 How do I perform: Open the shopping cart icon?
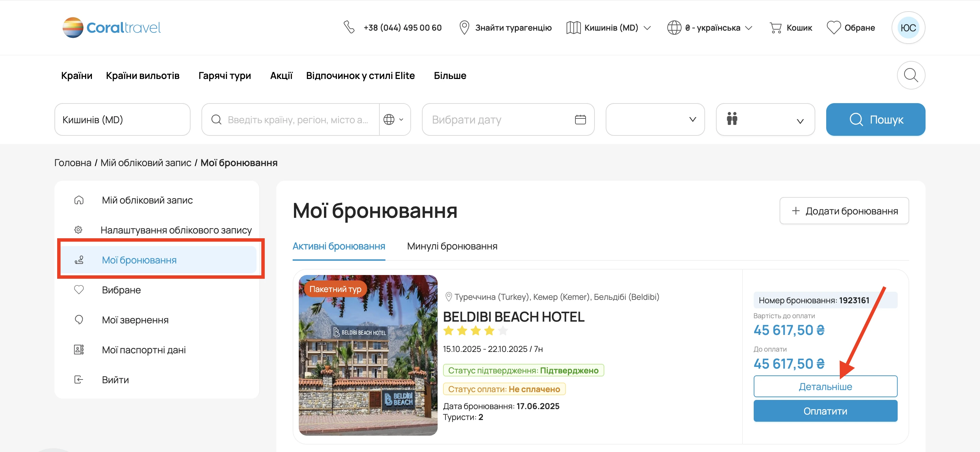775,27
